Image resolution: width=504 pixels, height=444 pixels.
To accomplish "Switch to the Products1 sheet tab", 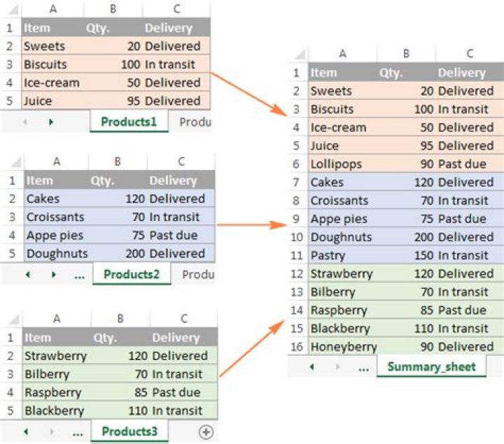I will (x=129, y=122).
